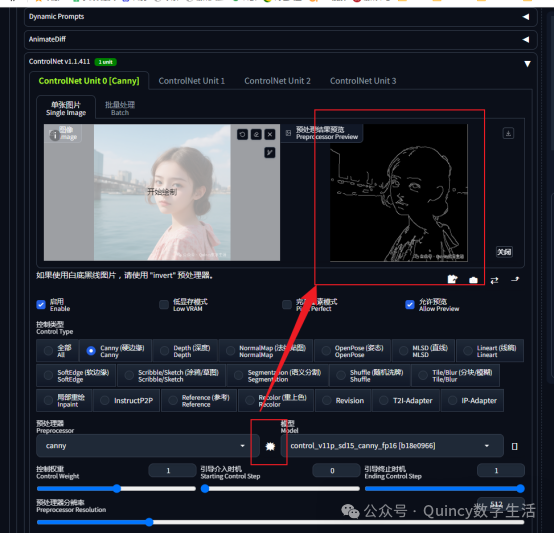Select the T2I-Adapter control type
The image size is (554, 533).
click(406, 401)
